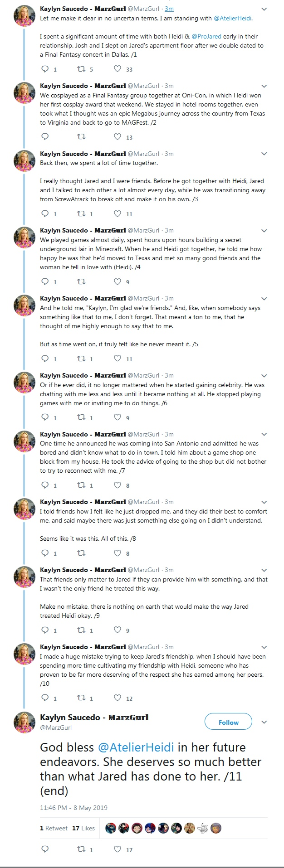Like the final tweet with 17 likes
The height and width of the screenshot is (868, 284).
point(118,849)
